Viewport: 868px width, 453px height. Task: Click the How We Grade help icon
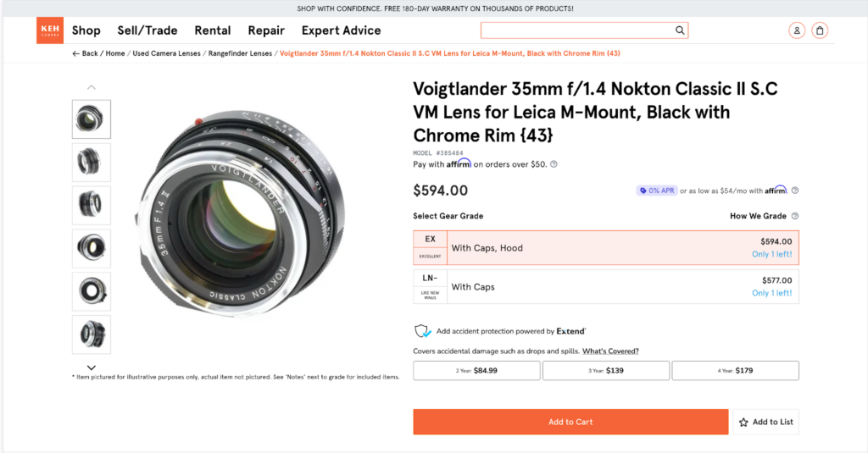(x=795, y=216)
